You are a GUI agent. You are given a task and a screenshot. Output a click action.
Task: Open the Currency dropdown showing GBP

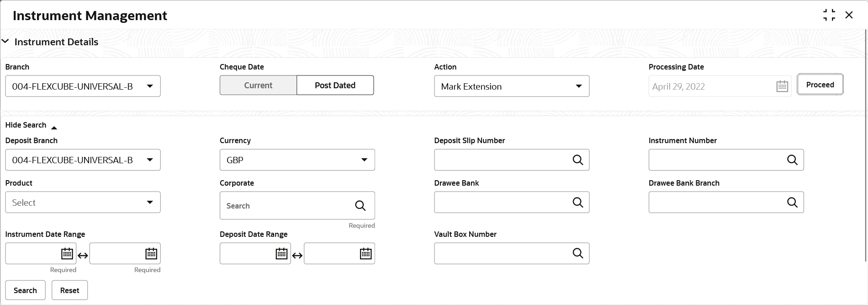click(297, 160)
